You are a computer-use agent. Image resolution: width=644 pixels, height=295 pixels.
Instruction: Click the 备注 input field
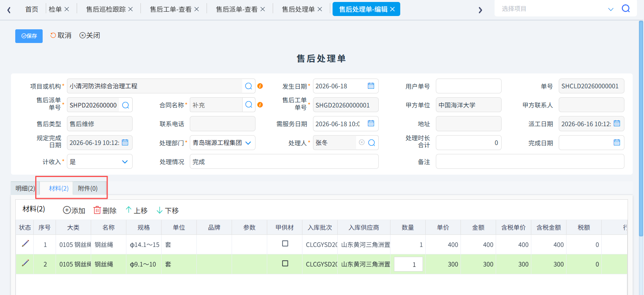(530, 161)
